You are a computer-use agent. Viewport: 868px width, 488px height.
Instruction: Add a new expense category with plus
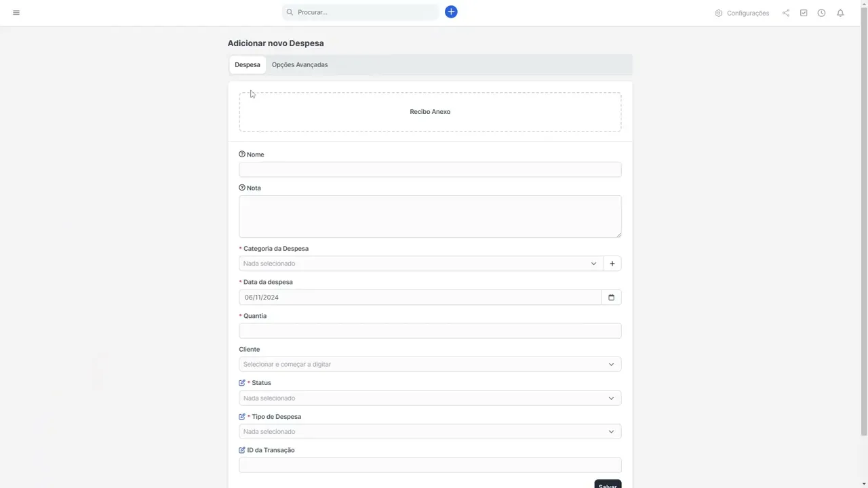point(612,264)
